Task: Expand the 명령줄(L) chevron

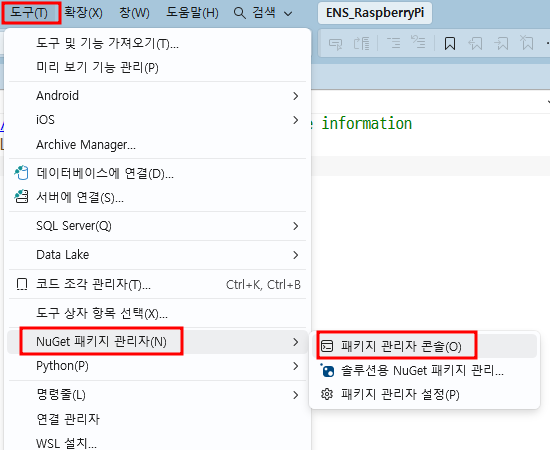Action: (x=296, y=395)
